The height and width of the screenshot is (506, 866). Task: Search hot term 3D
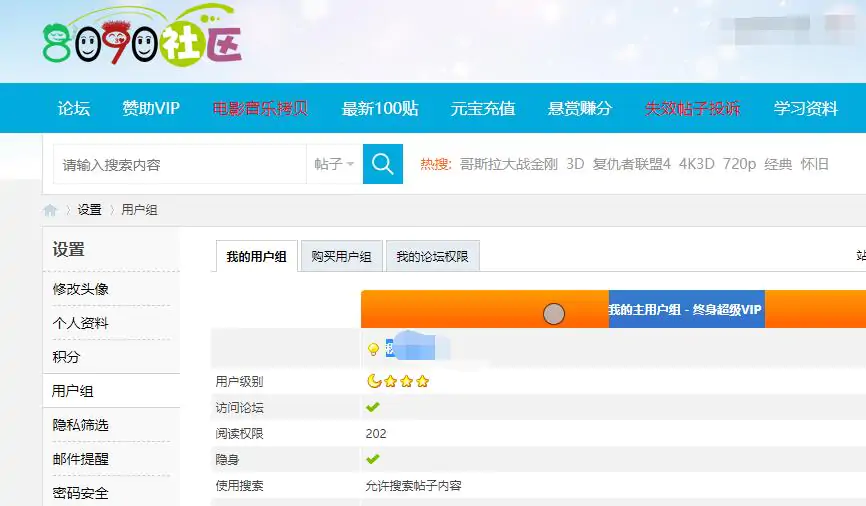pyautogui.click(x=575, y=164)
